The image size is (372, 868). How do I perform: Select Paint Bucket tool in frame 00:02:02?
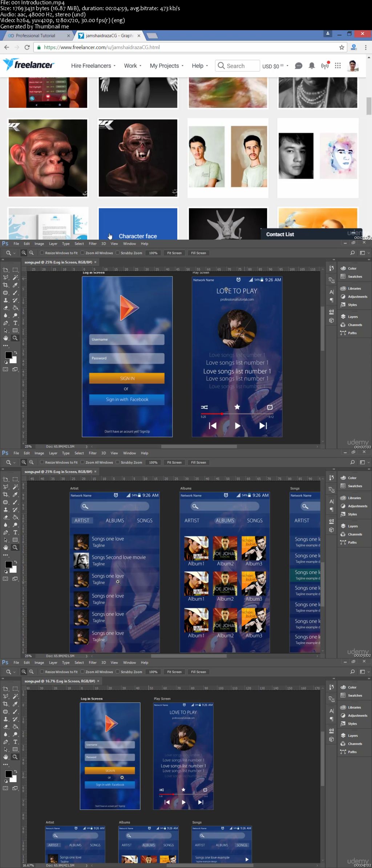coord(15,308)
